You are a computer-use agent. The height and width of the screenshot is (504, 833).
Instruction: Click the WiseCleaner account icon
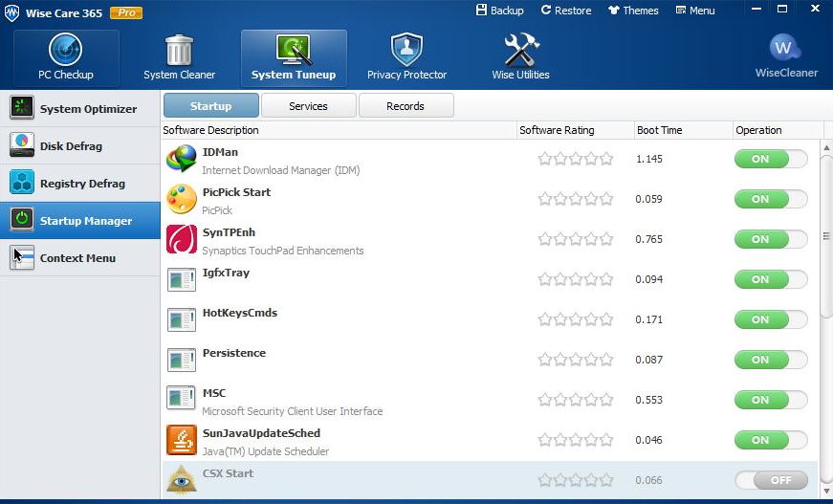click(785, 49)
